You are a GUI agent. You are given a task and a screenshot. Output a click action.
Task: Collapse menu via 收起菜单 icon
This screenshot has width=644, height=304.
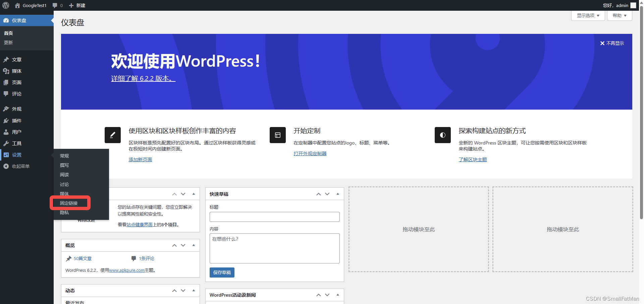(x=6, y=166)
